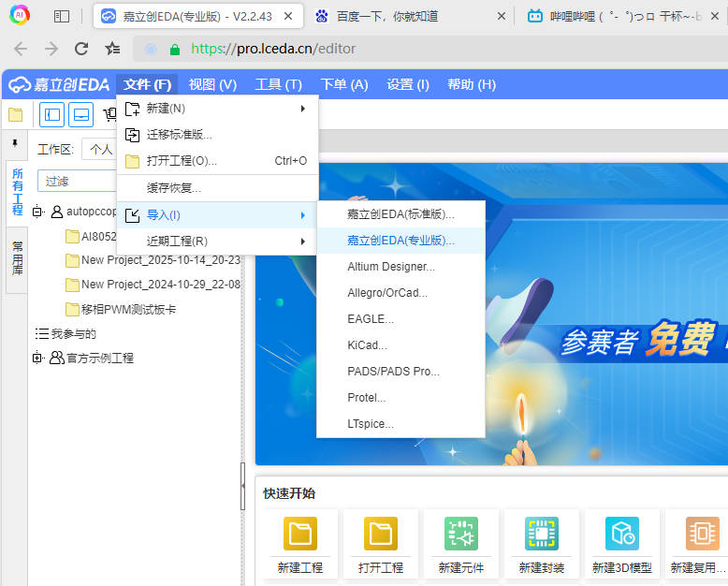728x586 pixels.
Task: Choose KiCad... import option
Action: pos(400,345)
